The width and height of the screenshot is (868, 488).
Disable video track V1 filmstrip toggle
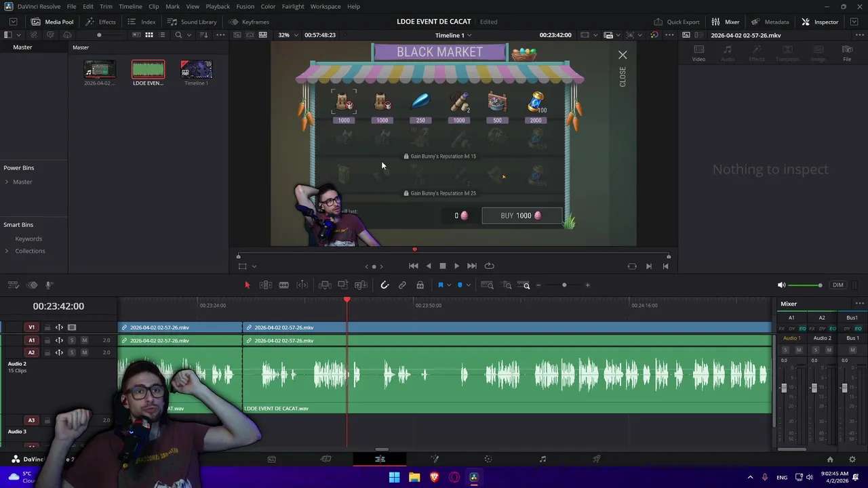coord(72,327)
